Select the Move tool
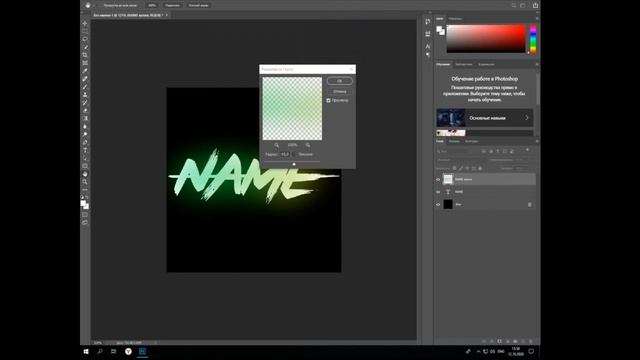The width and height of the screenshot is (640, 360). [x=85, y=23]
